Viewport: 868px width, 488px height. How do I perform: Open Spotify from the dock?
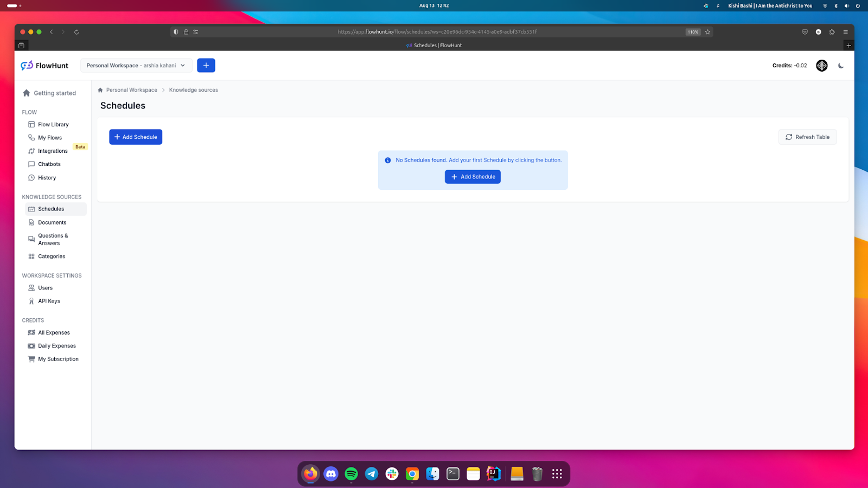[351, 474]
